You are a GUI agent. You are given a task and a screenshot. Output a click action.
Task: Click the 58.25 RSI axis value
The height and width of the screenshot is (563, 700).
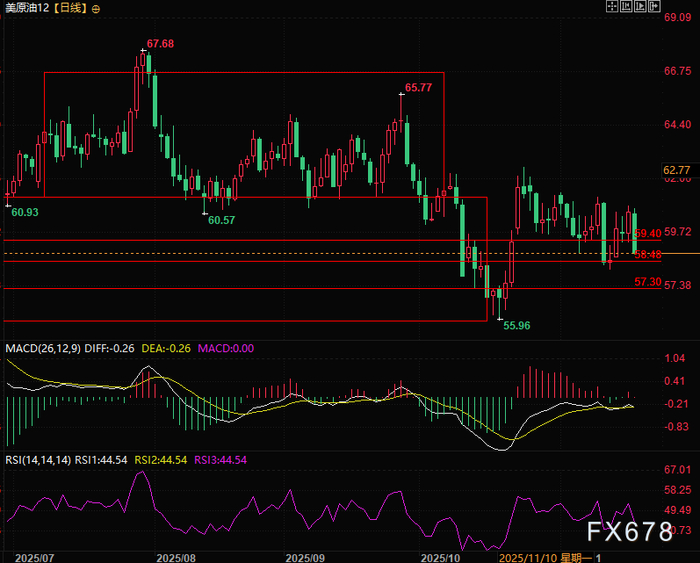point(678,490)
